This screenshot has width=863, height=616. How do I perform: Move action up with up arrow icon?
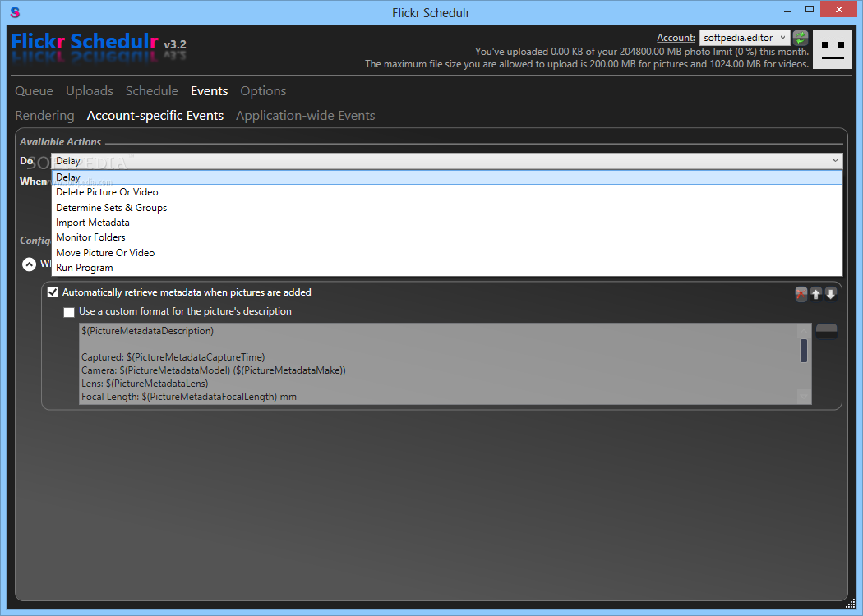click(815, 294)
